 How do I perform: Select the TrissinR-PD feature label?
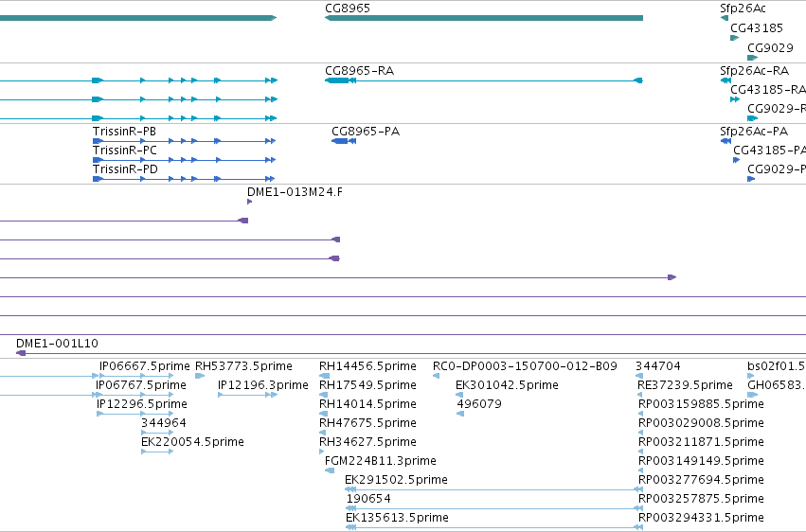[x=125, y=169]
